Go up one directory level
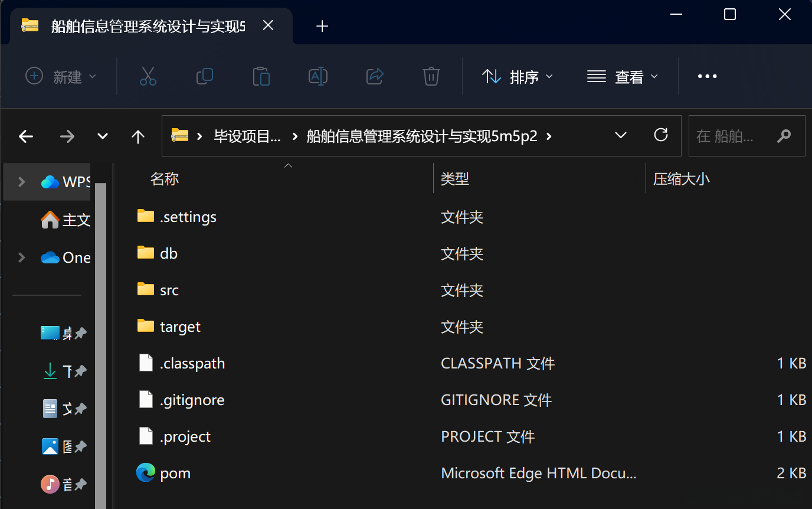 pos(138,136)
